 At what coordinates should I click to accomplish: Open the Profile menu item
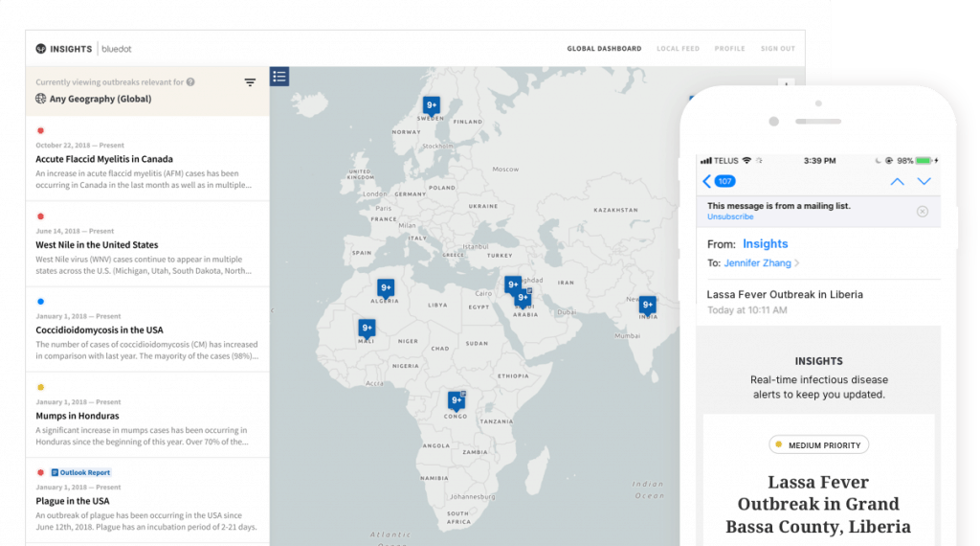(730, 49)
